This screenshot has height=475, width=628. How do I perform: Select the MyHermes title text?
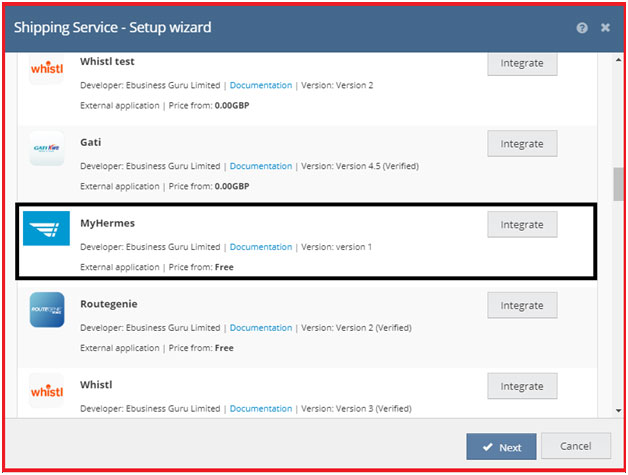tap(107, 223)
